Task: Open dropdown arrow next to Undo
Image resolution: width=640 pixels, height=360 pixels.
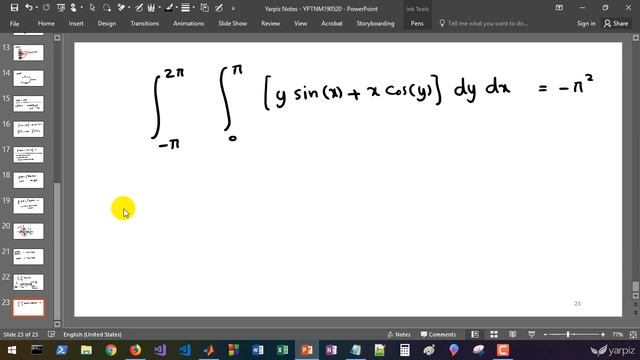Action: click(x=37, y=8)
